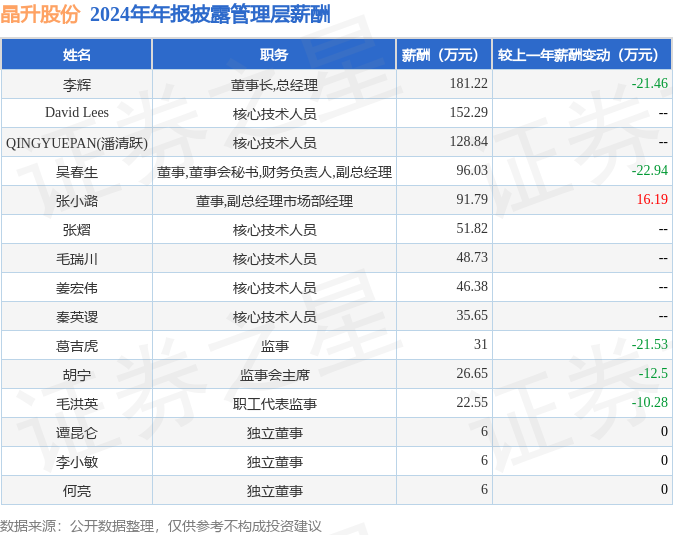Select the name 姜宏伟
This screenshot has width=673, height=535.
77,288
